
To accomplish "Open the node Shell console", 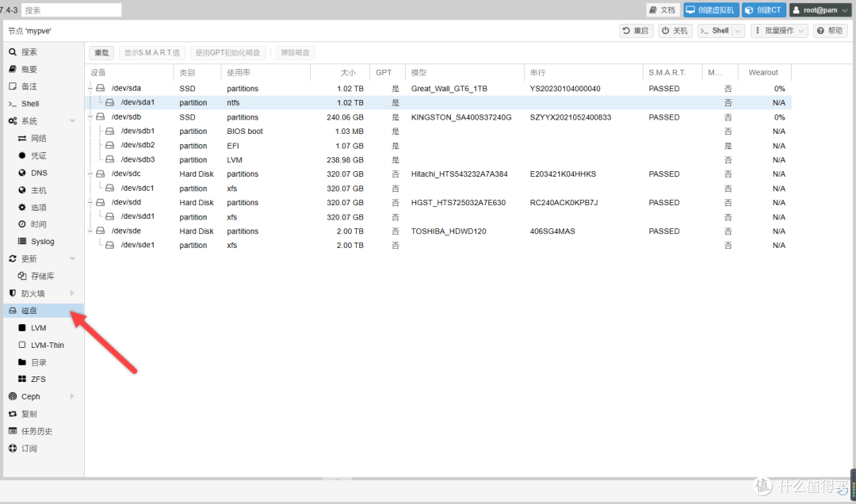I will [x=30, y=103].
